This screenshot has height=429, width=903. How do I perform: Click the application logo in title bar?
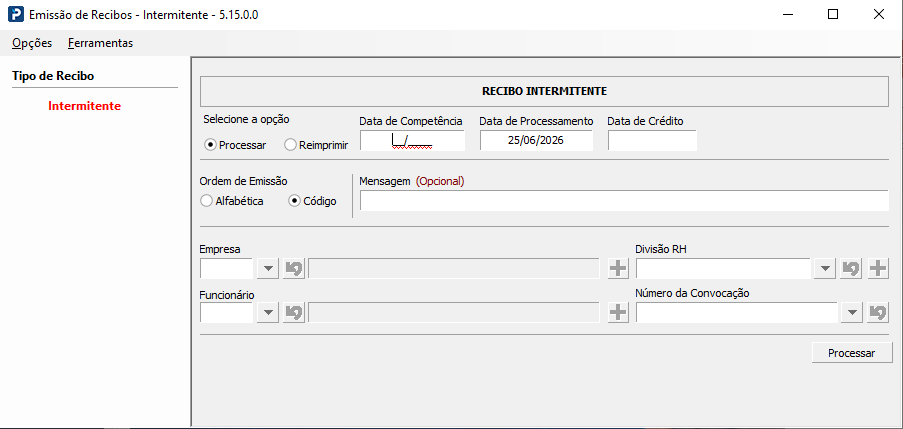coord(16,15)
